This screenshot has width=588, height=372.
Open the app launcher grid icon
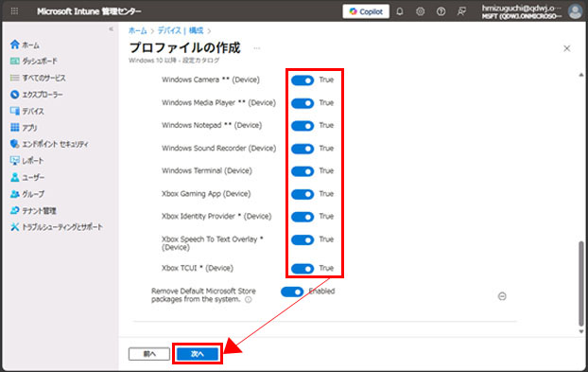click(x=14, y=11)
